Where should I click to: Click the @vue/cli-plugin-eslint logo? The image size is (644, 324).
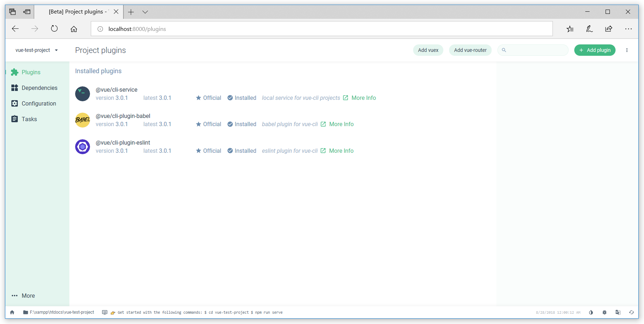83,147
